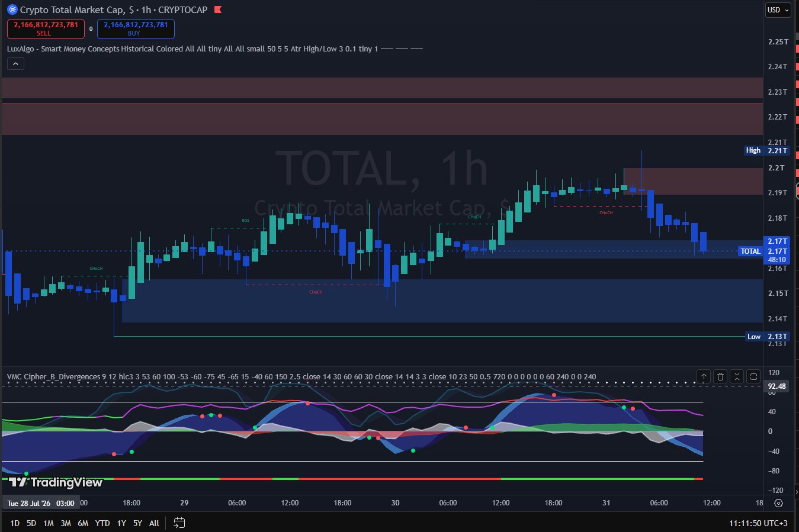Switch to the 1M date range
The height and width of the screenshot is (532, 799).
pos(49,523)
